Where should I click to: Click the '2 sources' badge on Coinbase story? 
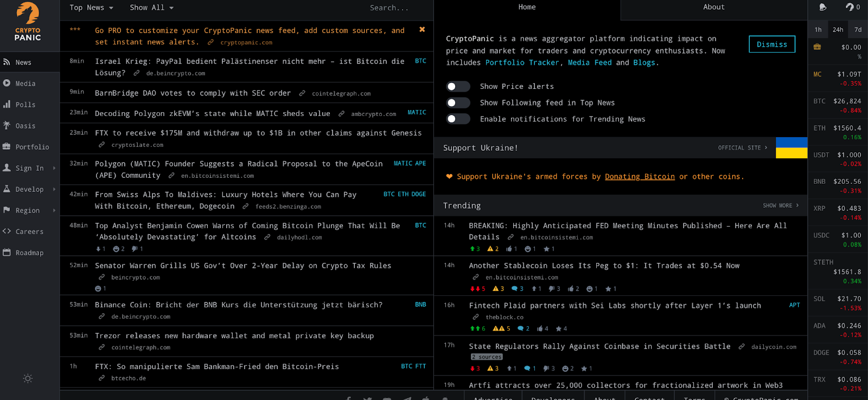pyautogui.click(x=487, y=357)
